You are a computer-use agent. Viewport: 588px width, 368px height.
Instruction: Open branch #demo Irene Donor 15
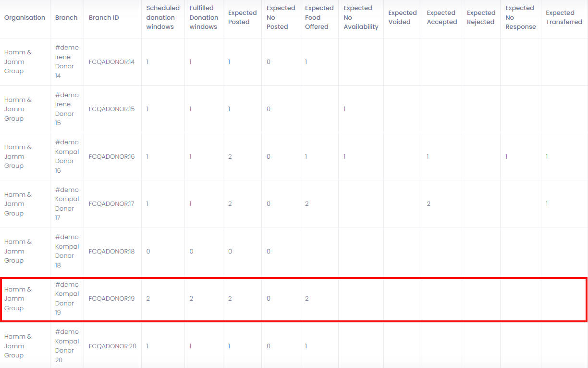pos(67,109)
